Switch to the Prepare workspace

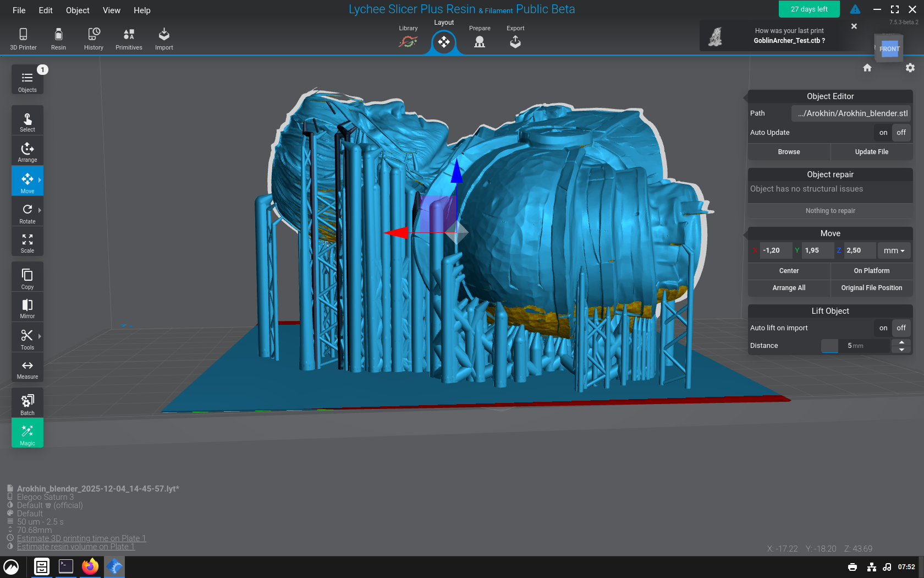(x=480, y=37)
